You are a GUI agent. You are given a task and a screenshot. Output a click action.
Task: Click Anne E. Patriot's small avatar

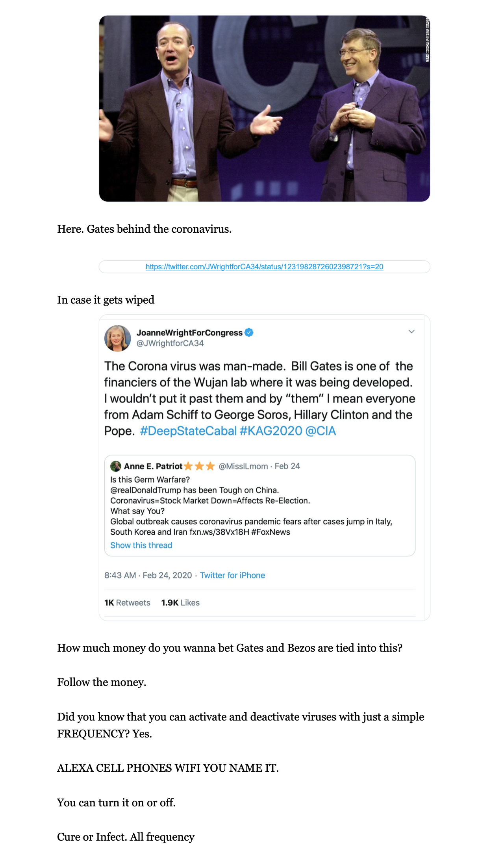point(115,466)
